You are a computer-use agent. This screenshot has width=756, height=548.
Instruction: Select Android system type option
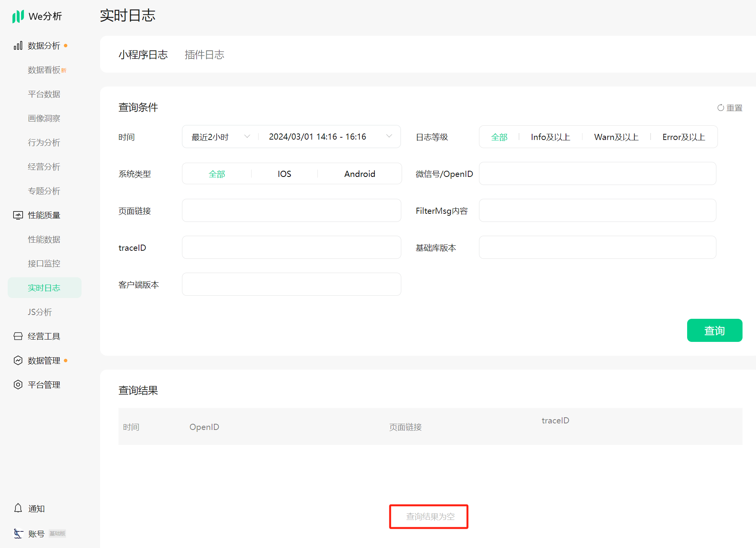point(359,174)
